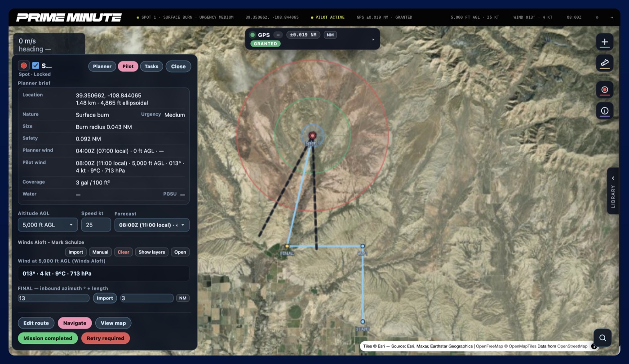Click the red spot target on map
Viewport: 629px width, 364px height.
(x=313, y=135)
